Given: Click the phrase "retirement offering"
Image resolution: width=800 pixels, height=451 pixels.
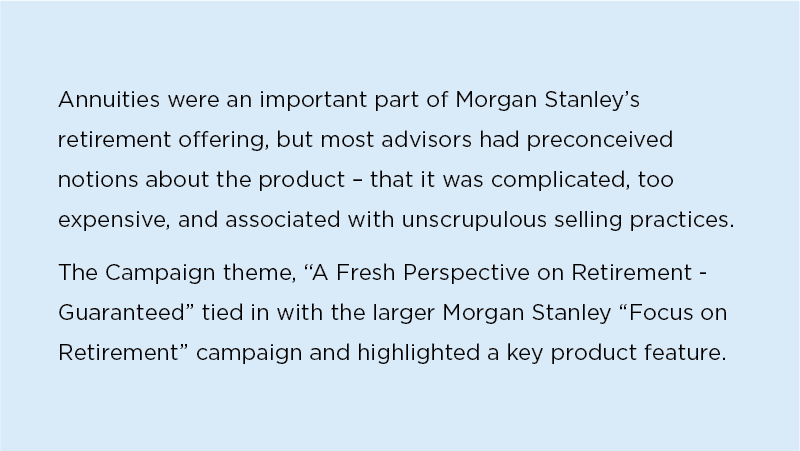Looking at the screenshot, I should (x=163, y=140).
